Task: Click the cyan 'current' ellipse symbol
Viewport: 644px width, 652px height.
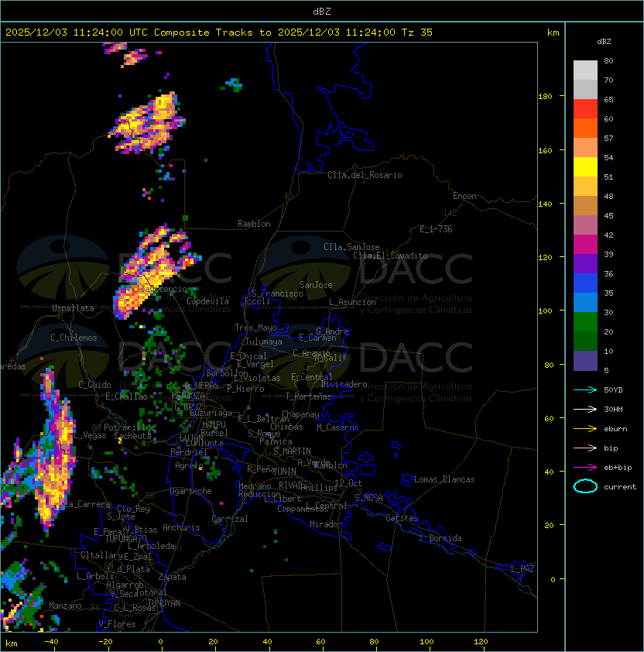Action: coord(585,486)
